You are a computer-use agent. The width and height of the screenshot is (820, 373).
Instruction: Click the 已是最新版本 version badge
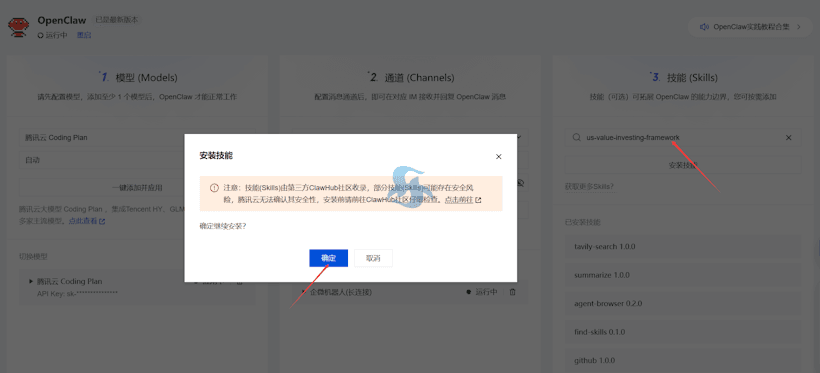tap(116, 20)
